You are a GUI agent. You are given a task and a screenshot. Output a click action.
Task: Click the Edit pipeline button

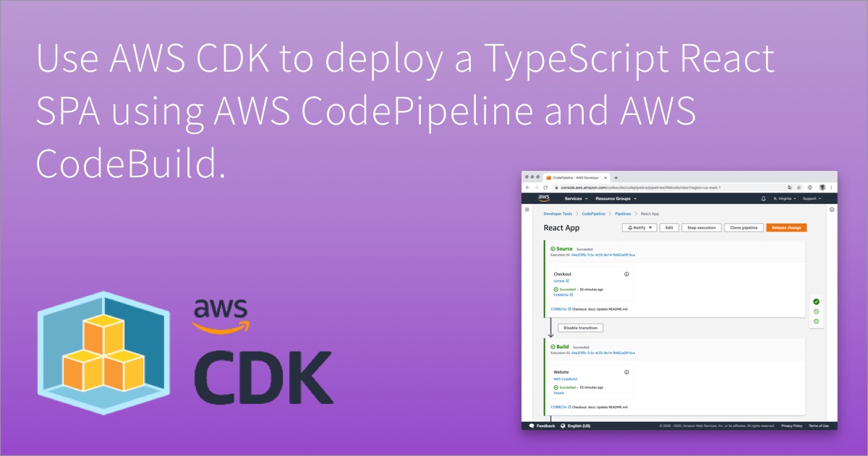[x=669, y=227]
